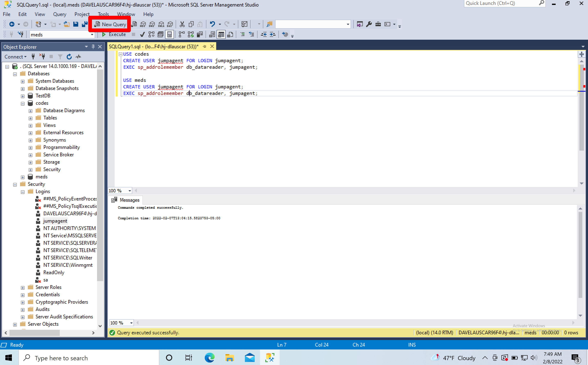Open the Query menu

pos(60,14)
